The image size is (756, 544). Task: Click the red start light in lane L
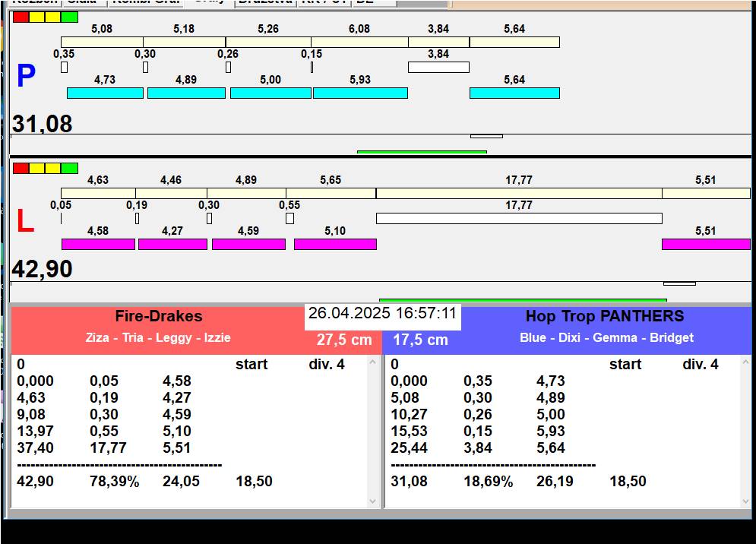click(x=21, y=168)
